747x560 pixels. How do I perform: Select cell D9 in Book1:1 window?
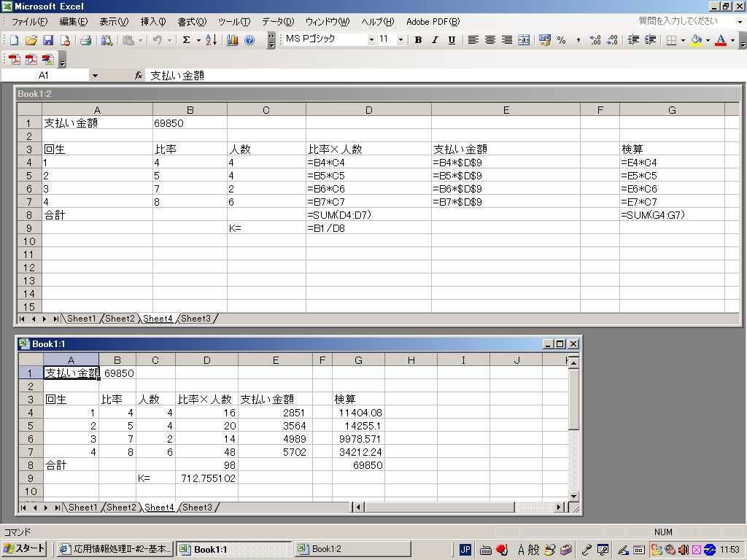point(206,478)
